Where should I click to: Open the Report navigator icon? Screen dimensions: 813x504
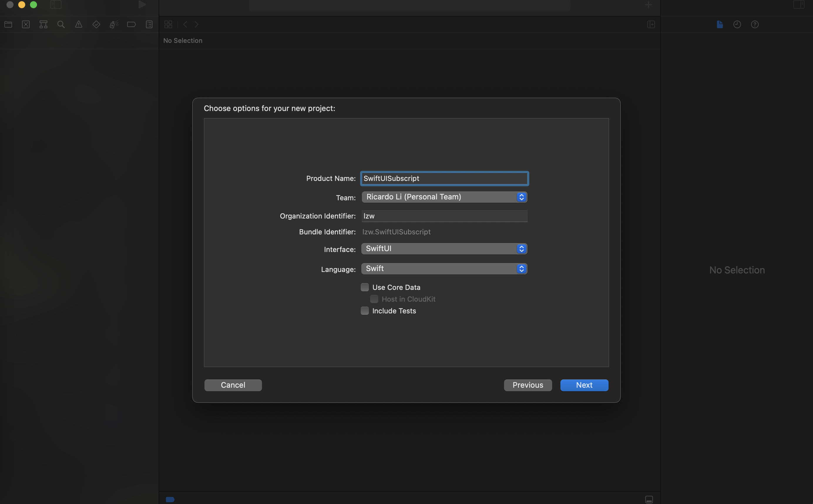[149, 24]
